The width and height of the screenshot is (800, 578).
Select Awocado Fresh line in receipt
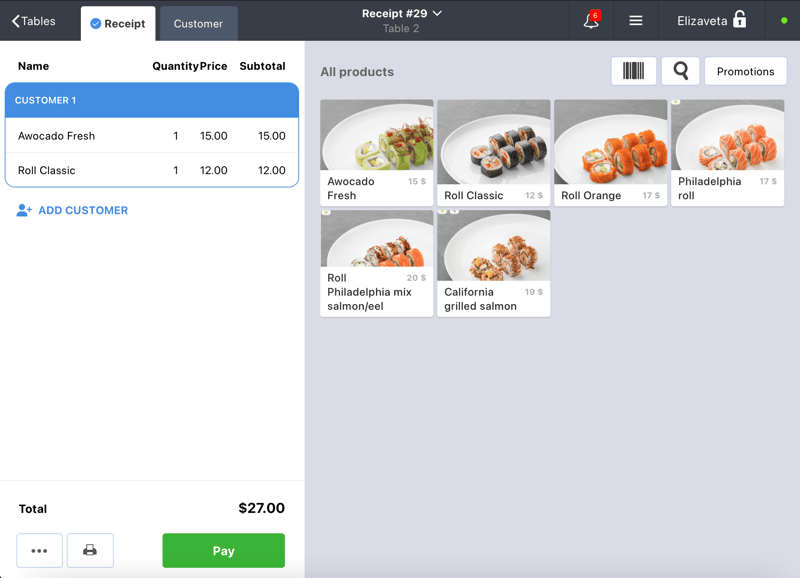click(152, 136)
